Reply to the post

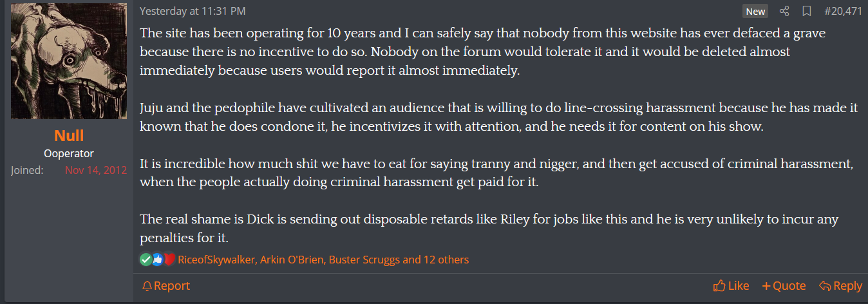click(x=840, y=285)
